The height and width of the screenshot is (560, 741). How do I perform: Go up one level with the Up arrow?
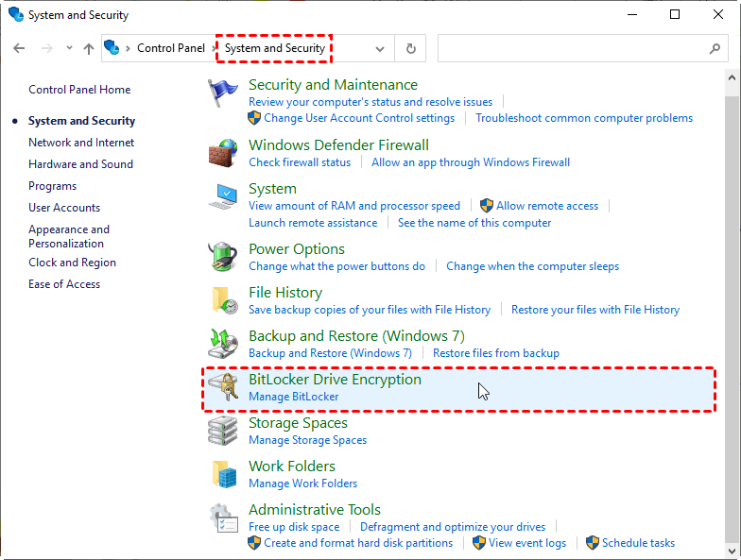pyautogui.click(x=89, y=48)
